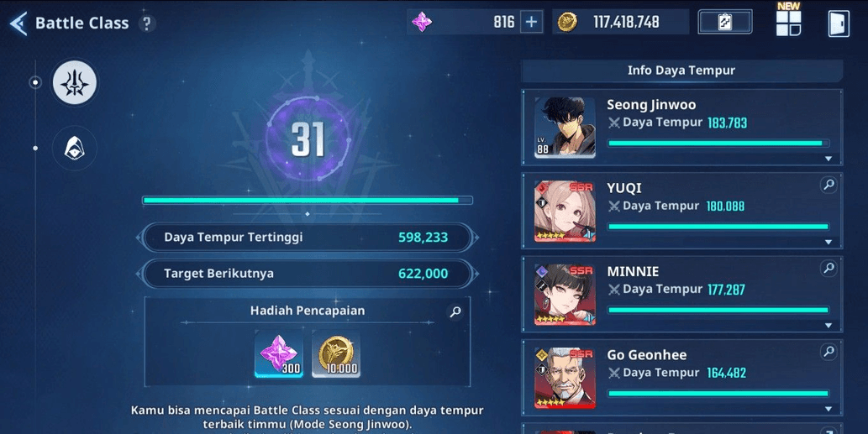868x434 pixels.
Task: Tap the 300 essence stone reward
Action: pyautogui.click(x=279, y=354)
